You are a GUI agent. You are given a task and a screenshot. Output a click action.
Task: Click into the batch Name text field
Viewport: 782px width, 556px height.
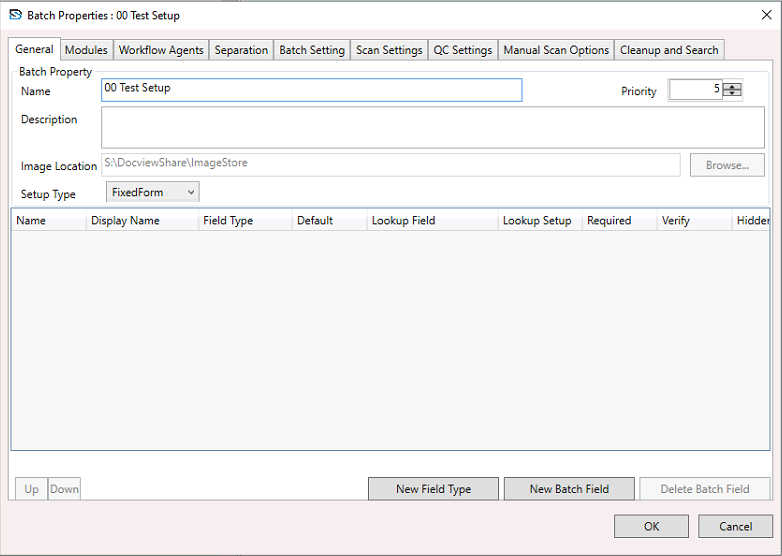[x=311, y=90]
